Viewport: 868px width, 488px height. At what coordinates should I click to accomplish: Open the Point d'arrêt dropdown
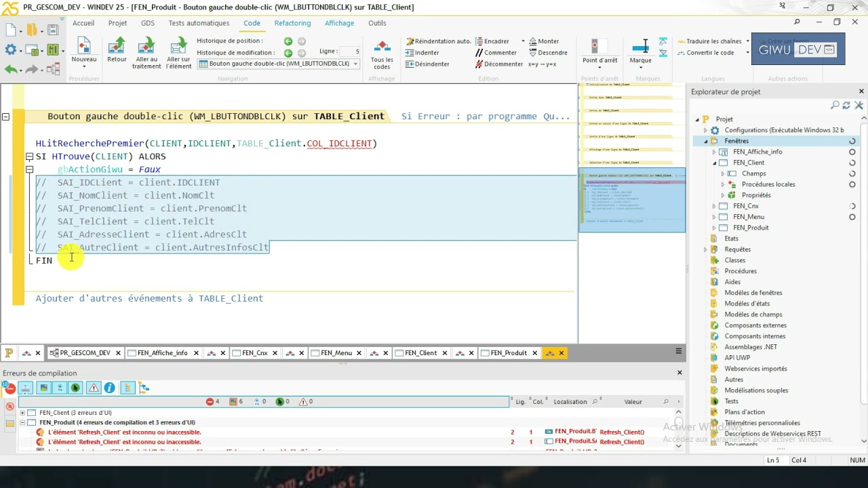tap(600, 68)
